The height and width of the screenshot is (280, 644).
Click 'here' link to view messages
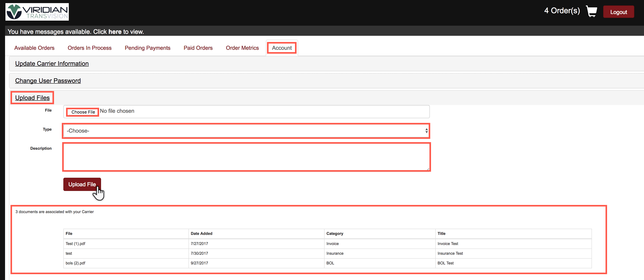click(115, 32)
